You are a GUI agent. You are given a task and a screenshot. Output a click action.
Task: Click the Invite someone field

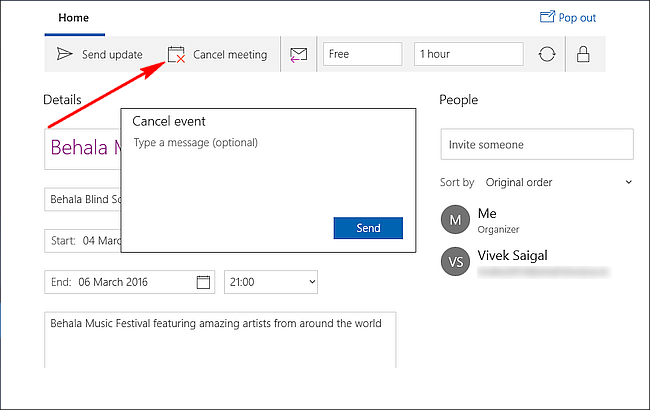coord(537,144)
